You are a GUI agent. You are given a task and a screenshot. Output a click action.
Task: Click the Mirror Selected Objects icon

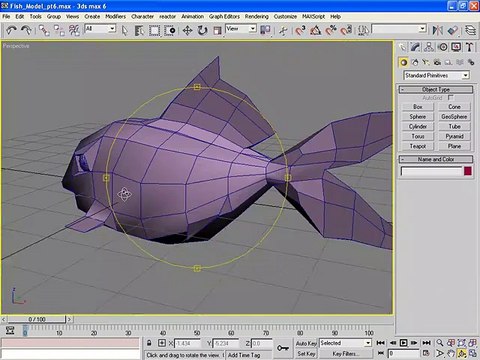(438, 31)
